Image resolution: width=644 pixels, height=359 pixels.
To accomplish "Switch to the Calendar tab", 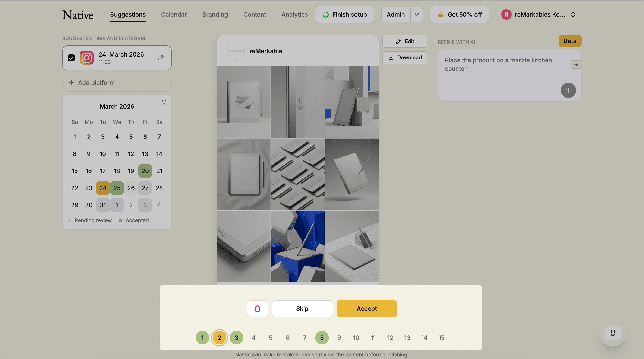I will click(x=174, y=15).
